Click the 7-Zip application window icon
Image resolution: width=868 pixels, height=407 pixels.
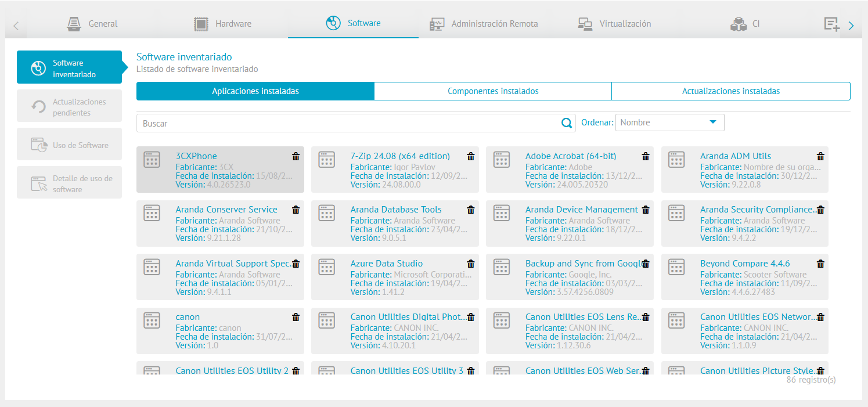coord(326,160)
